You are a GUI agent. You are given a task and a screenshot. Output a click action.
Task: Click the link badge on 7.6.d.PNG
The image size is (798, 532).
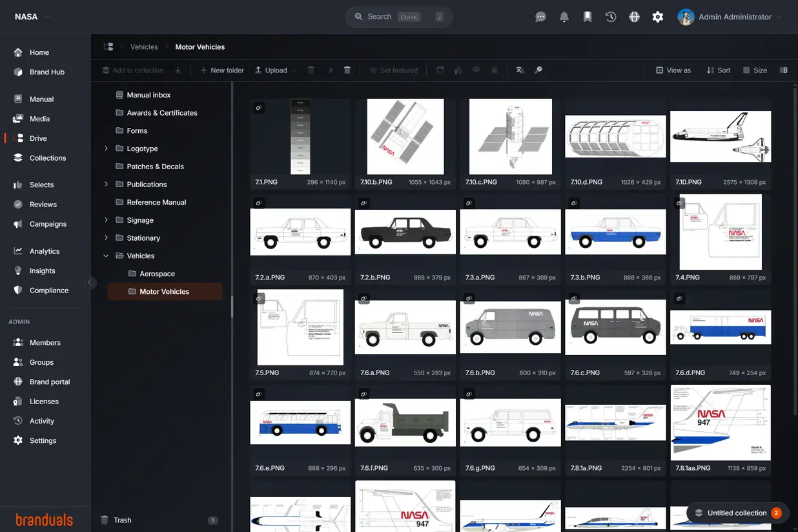(x=679, y=299)
